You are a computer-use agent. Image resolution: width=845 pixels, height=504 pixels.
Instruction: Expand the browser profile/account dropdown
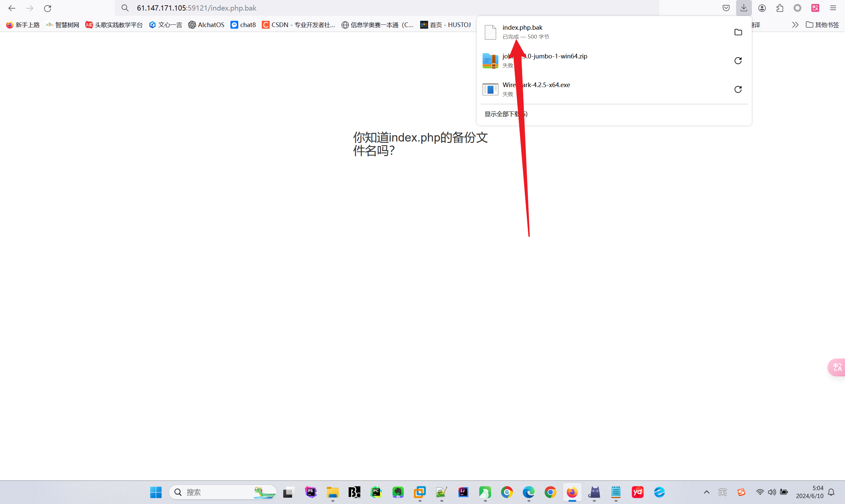tap(761, 8)
